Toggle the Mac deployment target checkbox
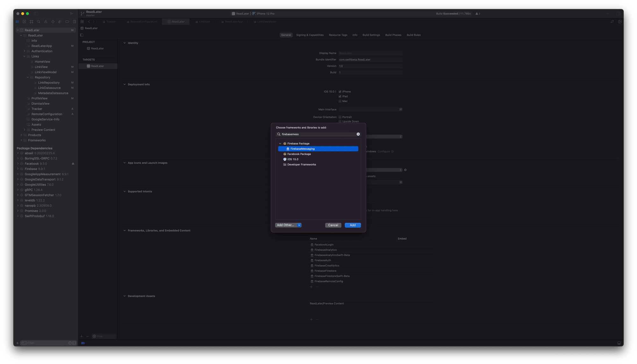 [340, 101]
